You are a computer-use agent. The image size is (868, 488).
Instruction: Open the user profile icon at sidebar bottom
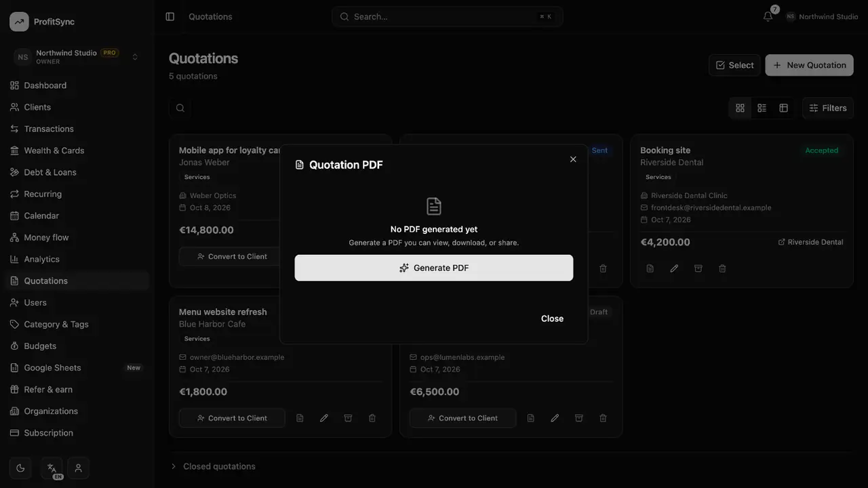79,468
